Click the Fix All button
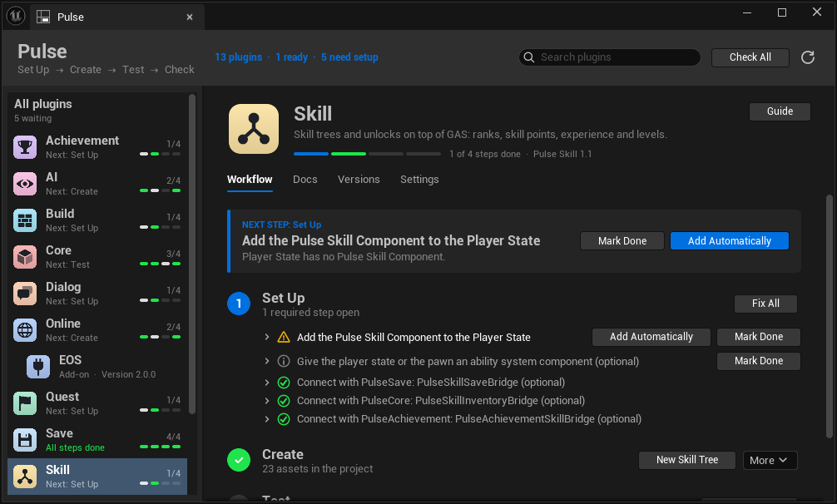 (765, 304)
